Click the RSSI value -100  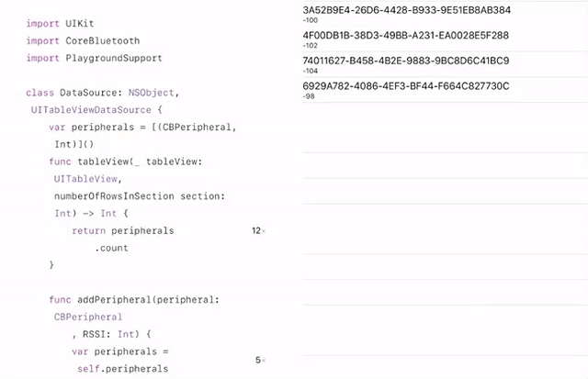311,20
